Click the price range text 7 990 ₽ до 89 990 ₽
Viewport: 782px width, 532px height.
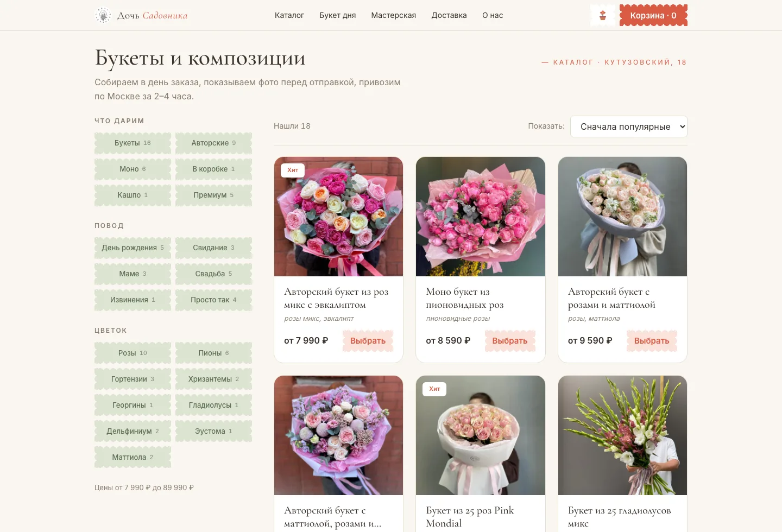(144, 487)
